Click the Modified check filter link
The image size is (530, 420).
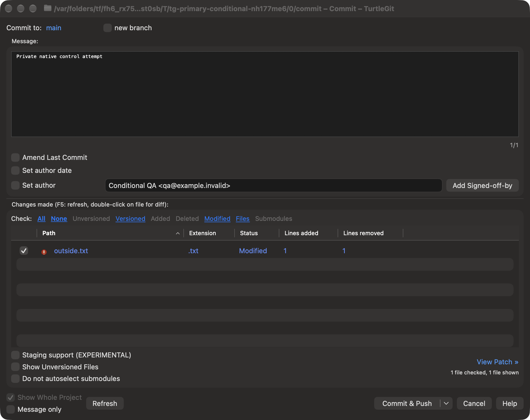pyautogui.click(x=217, y=219)
